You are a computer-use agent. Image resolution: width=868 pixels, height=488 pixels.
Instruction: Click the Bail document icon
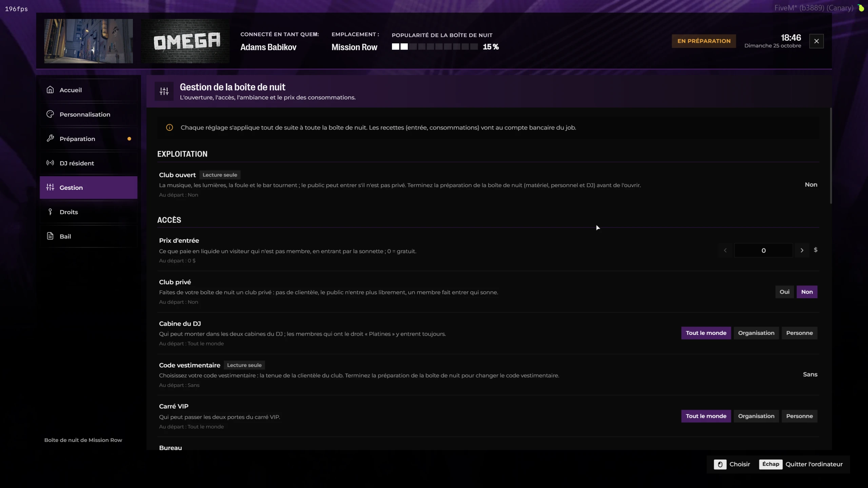click(50, 236)
